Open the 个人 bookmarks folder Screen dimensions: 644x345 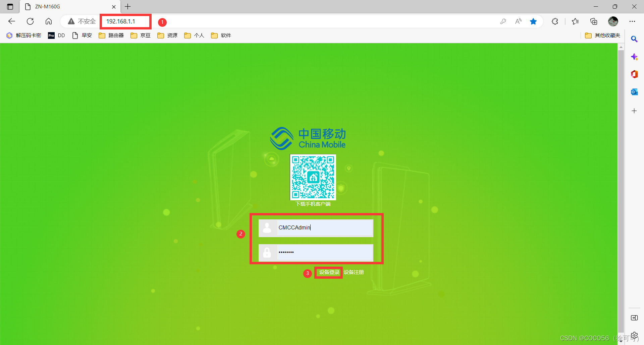[194, 36]
